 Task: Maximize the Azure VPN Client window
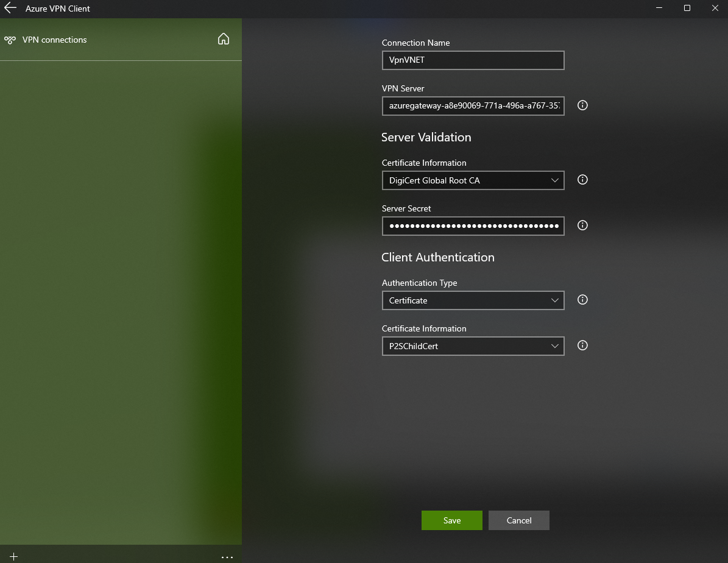(687, 8)
